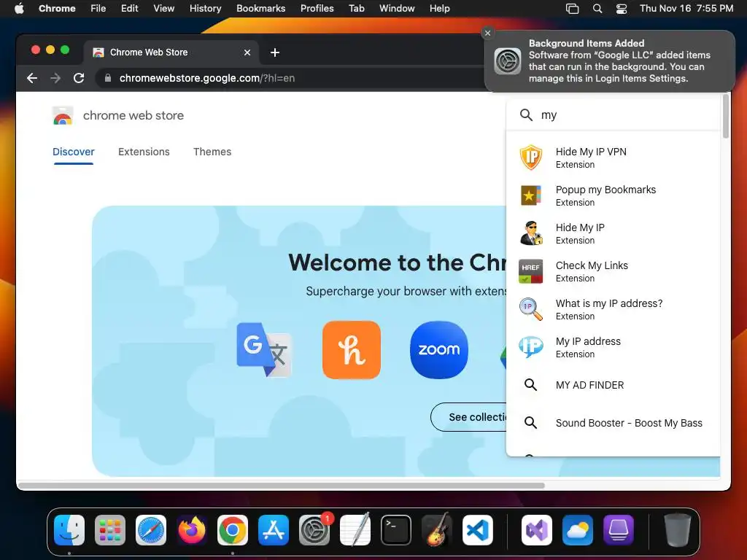The image size is (747, 560).
Task: Click the store search field containing 'my'
Action: 614,114
